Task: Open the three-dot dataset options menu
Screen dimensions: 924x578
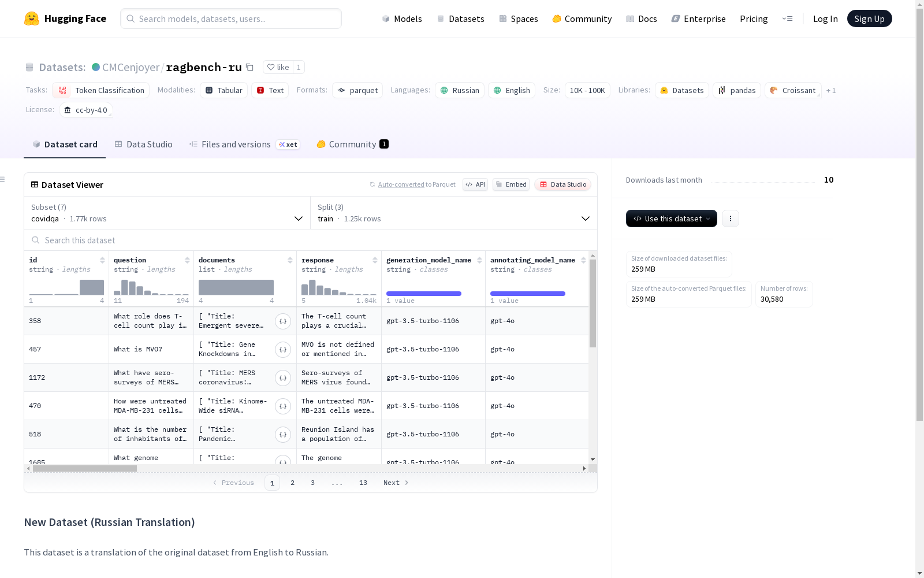Action: click(x=731, y=218)
